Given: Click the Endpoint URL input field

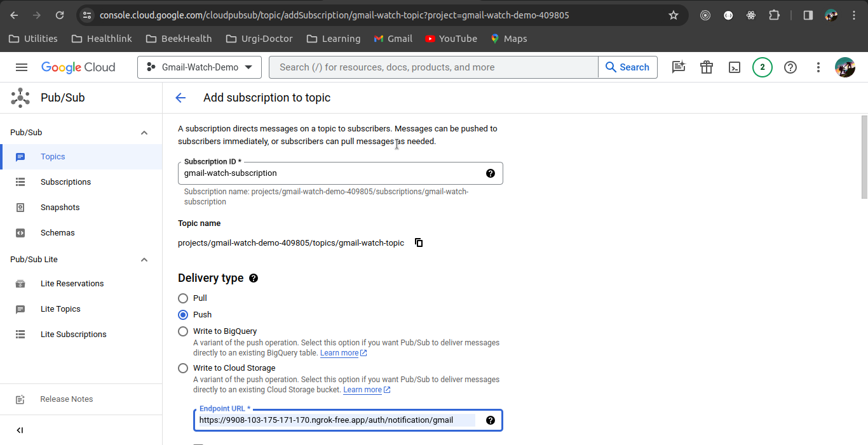Looking at the screenshot, I should 337,420.
